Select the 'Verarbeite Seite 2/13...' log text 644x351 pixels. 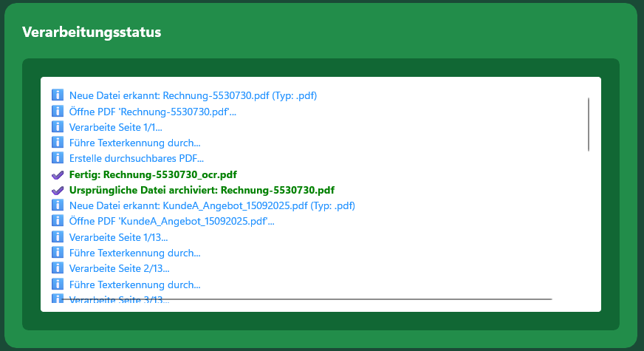tap(119, 268)
